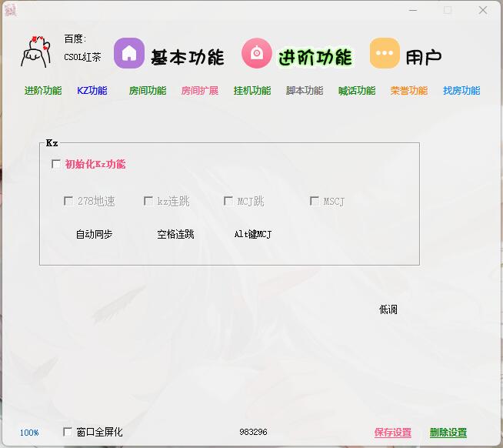Enable the 初始化Kz功能 checkbox

56,164
